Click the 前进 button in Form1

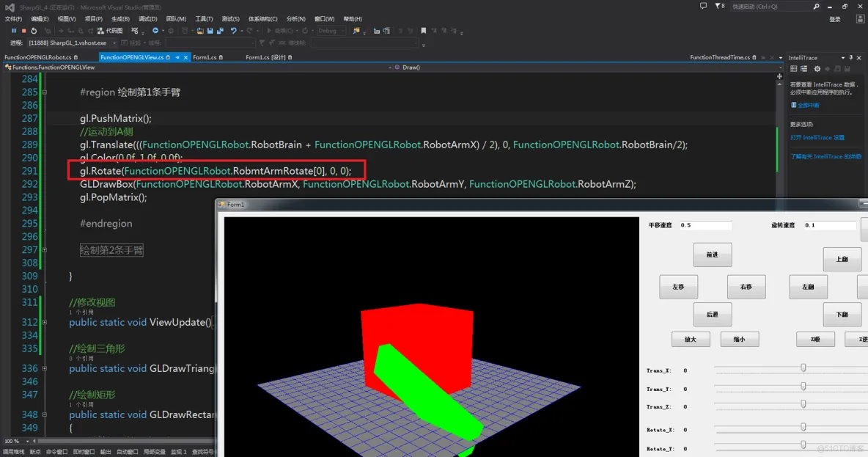[712, 255]
